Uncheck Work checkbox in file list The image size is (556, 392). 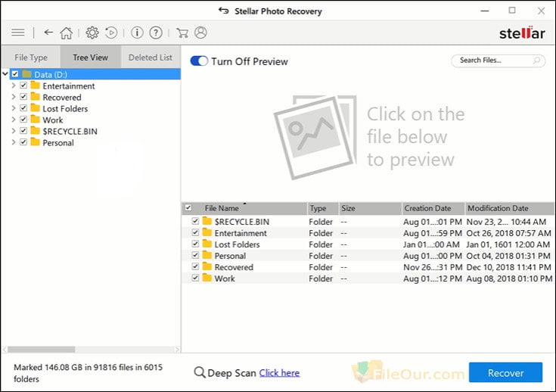[x=195, y=278]
